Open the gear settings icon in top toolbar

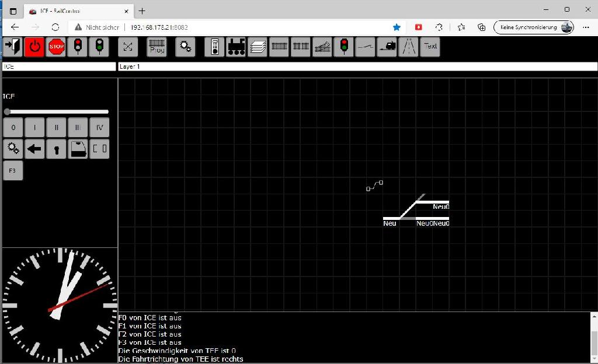[185, 47]
